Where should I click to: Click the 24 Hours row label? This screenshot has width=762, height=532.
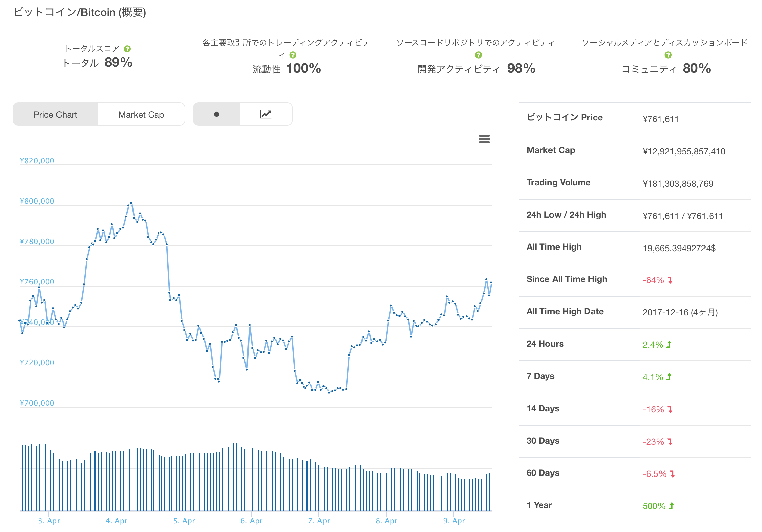click(x=545, y=344)
